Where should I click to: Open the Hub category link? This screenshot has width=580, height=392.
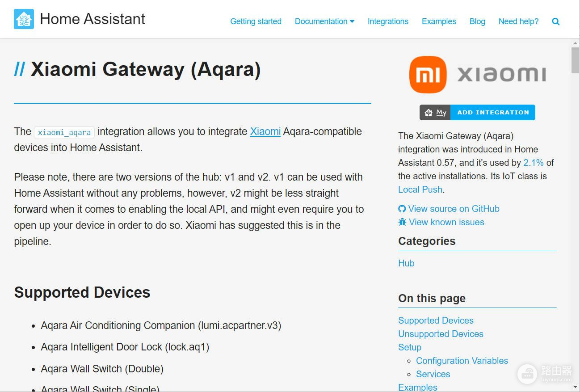[406, 263]
